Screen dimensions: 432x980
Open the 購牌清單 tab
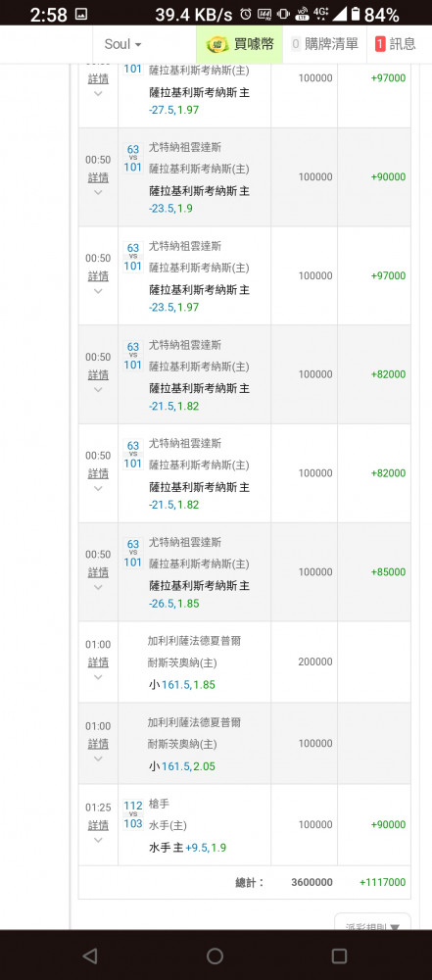tap(324, 44)
